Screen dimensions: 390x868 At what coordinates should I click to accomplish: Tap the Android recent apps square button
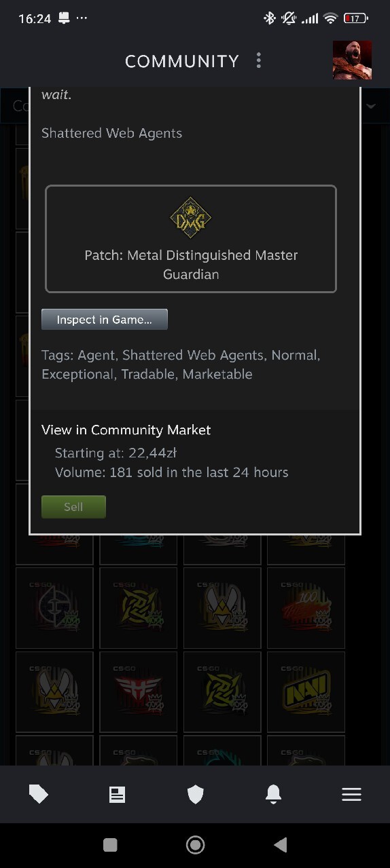110,844
